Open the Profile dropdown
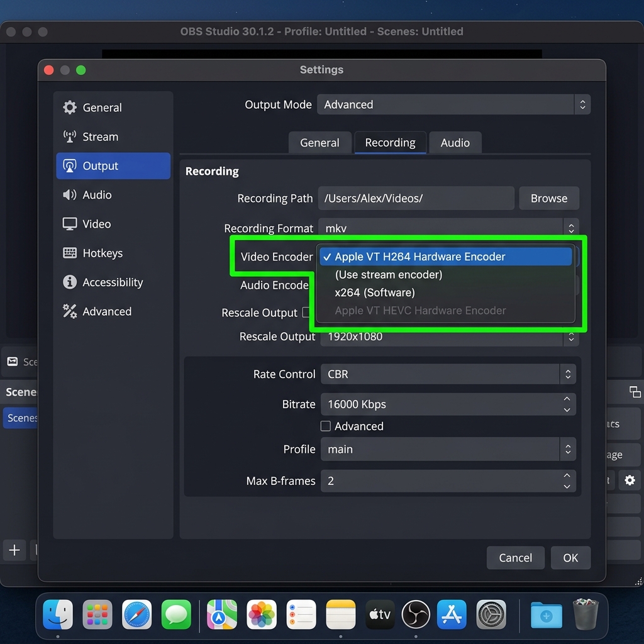 point(448,449)
